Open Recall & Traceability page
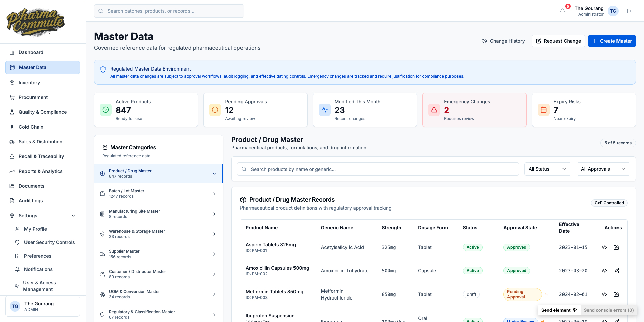Image resolution: width=644 pixels, height=322 pixels. [x=43, y=156]
